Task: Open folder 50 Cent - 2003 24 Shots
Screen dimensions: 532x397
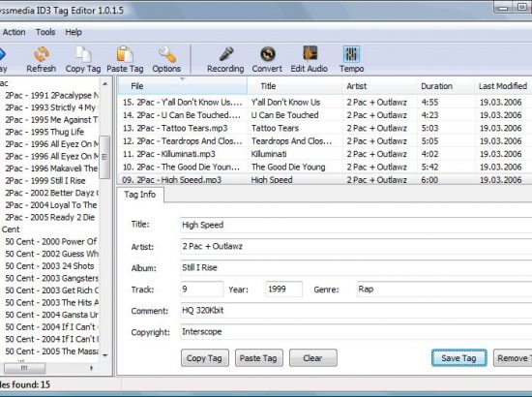Action: point(50,266)
